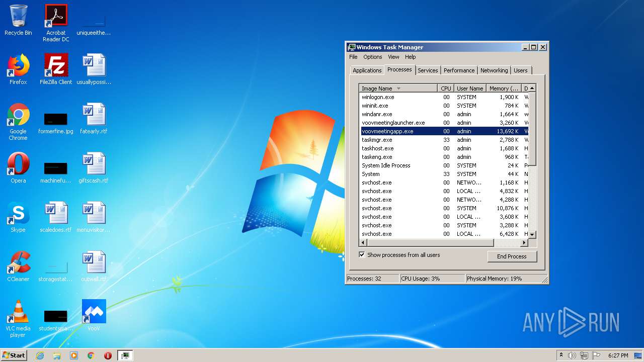The width and height of the screenshot is (644, 362).
Task: Open the media player taskbar icon
Action: [x=74, y=355]
